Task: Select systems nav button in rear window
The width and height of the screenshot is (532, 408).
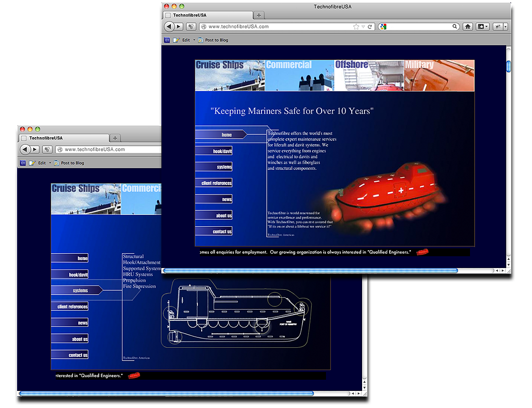Action: (x=77, y=290)
